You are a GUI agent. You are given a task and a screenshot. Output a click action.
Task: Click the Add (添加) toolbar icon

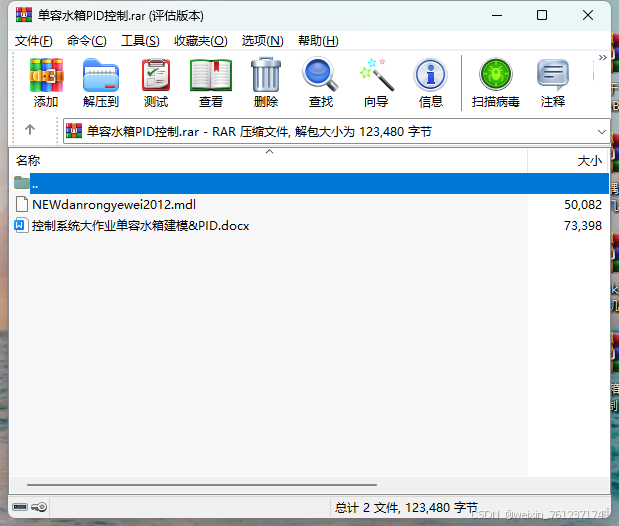pyautogui.click(x=46, y=83)
